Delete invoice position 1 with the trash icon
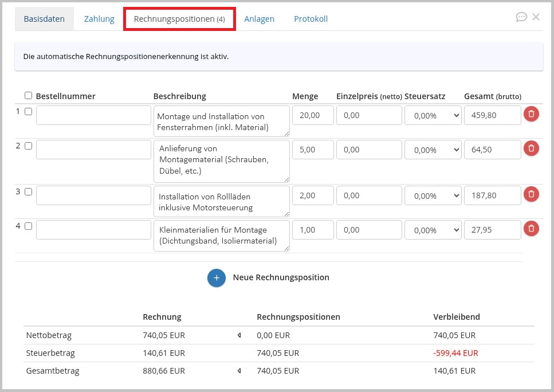The width and height of the screenshot is (554, 392). tap(531, 114)
